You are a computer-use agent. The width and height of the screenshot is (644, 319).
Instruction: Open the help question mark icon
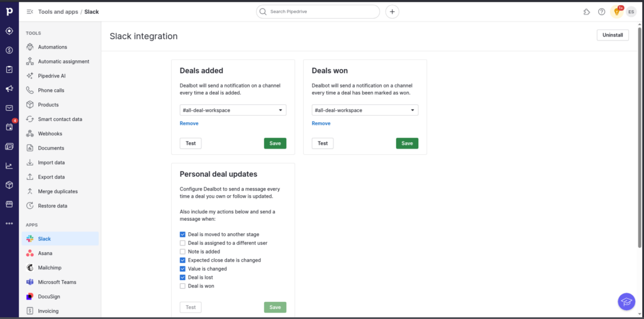coord(601,12)
